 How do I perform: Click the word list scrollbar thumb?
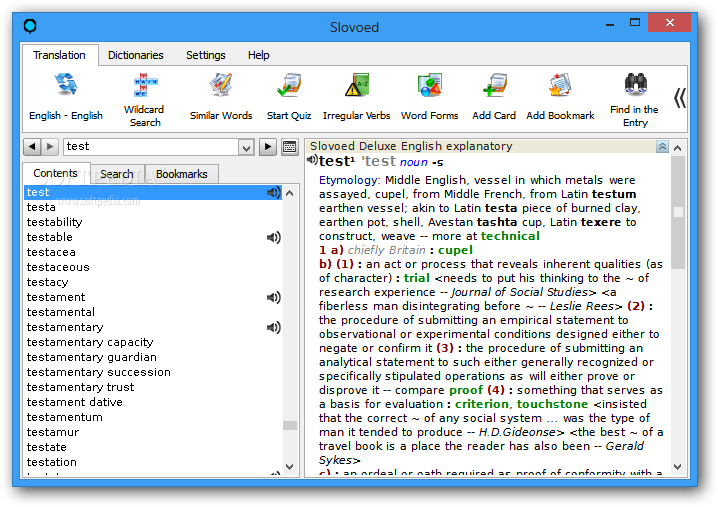click(x=289, y=425)
